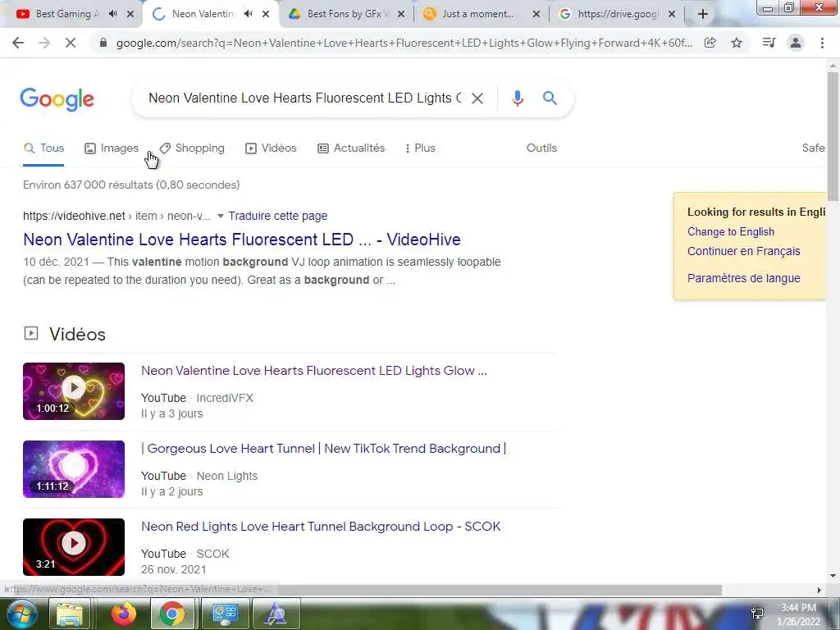Viewport: 840px width, 630px height.
Task: Click scrollbar down arrow
Action: [833, 576]
